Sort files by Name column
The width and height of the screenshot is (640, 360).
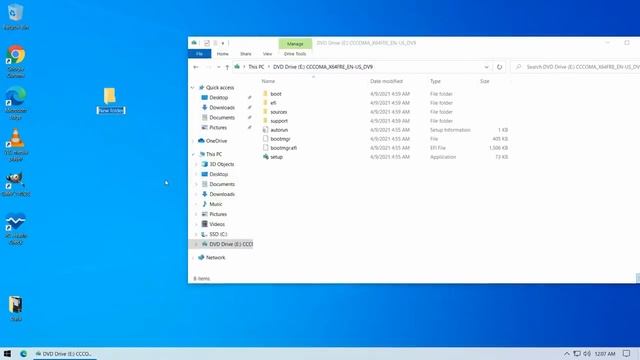pyautogui.click(x=268, y=81)
